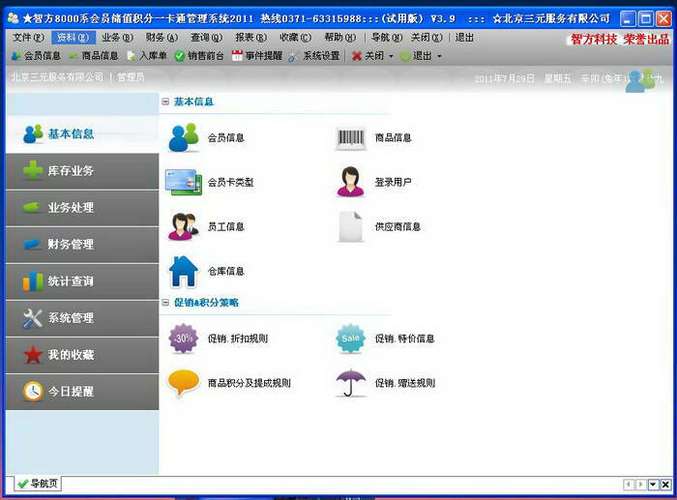Open 会员信息 module icon in main panel
The image size is (677, 500).
pos(183,138)
